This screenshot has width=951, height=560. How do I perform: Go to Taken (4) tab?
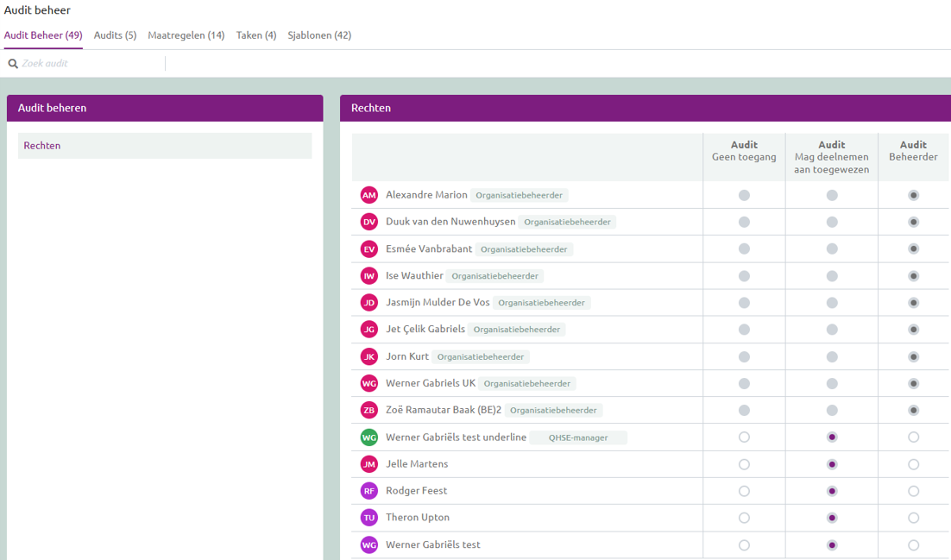coord(256,35)
